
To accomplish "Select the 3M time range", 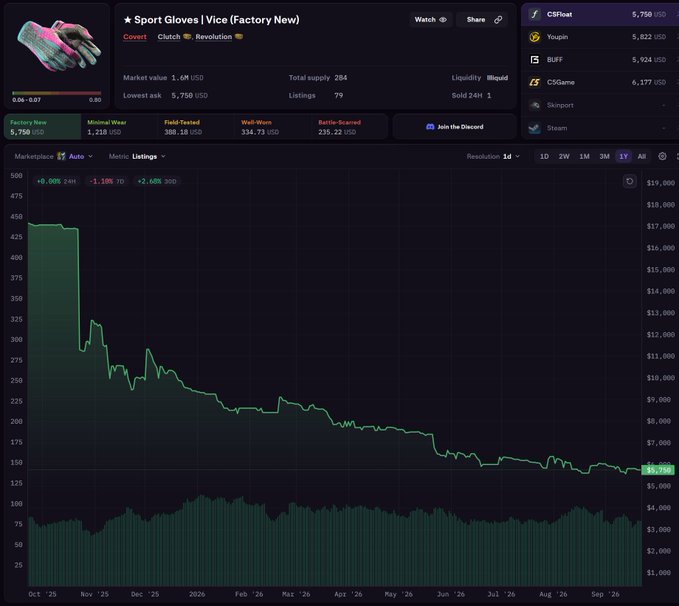I will coord(605,156).
